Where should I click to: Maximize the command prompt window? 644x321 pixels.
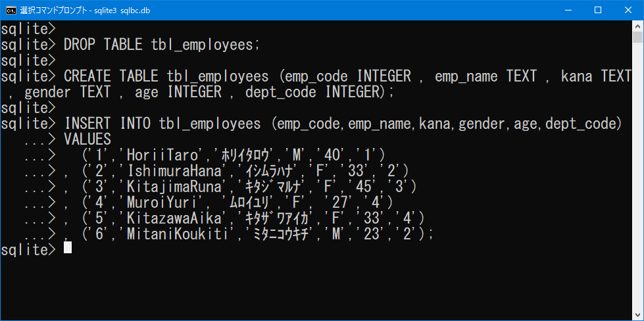598,11
